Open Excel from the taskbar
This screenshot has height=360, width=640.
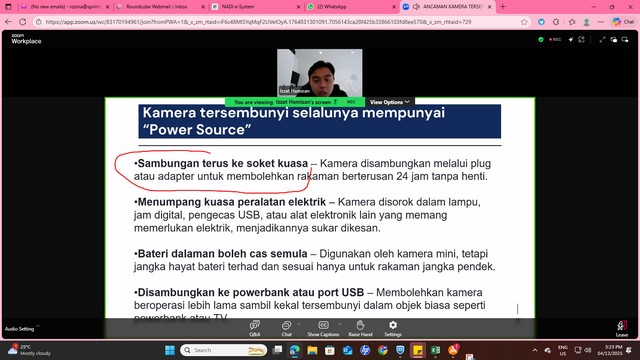[x=436, y=350]
